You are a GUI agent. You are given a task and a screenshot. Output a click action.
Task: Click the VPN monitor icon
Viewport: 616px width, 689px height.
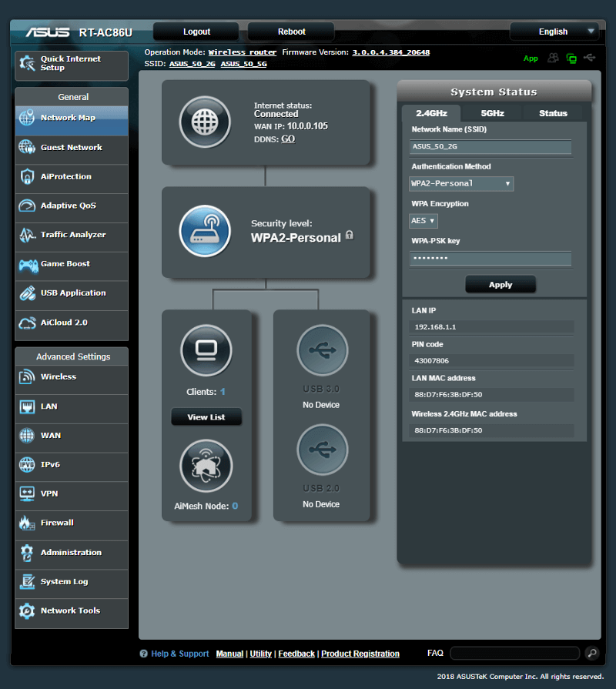pyautogui.click(x=27, y=494)
